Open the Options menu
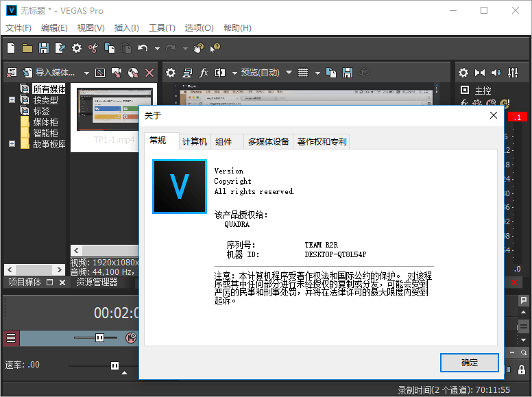The width and height of the screenshot is (532, 397). [x=199, y=28]
